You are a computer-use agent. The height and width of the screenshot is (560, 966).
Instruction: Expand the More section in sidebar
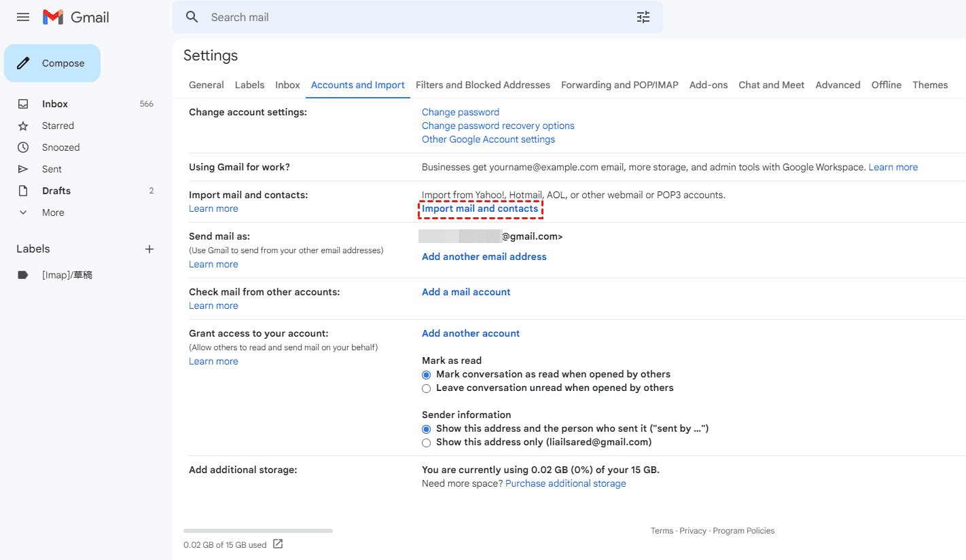23,212
